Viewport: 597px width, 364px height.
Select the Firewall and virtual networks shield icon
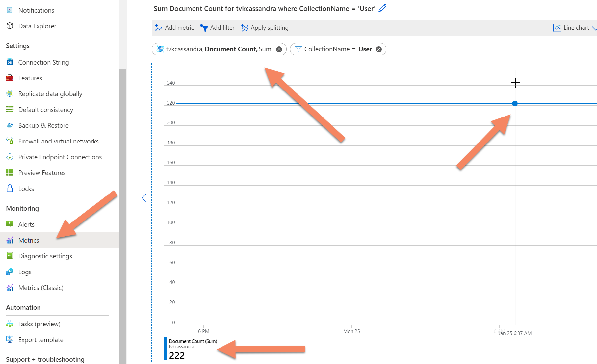click(10, 141)
